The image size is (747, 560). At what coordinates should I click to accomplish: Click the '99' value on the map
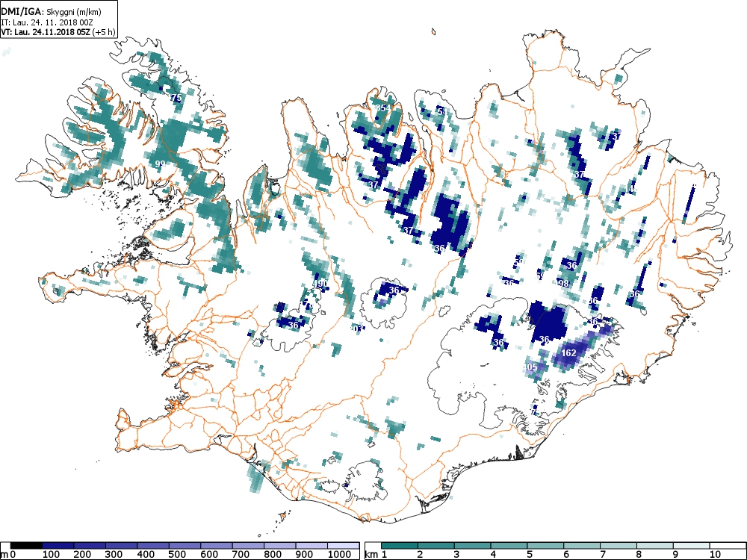160,164
